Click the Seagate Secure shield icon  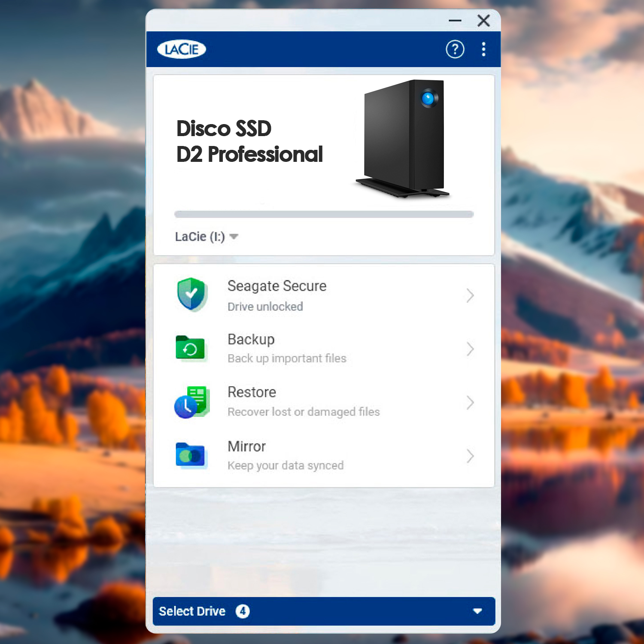pos(191,294)
